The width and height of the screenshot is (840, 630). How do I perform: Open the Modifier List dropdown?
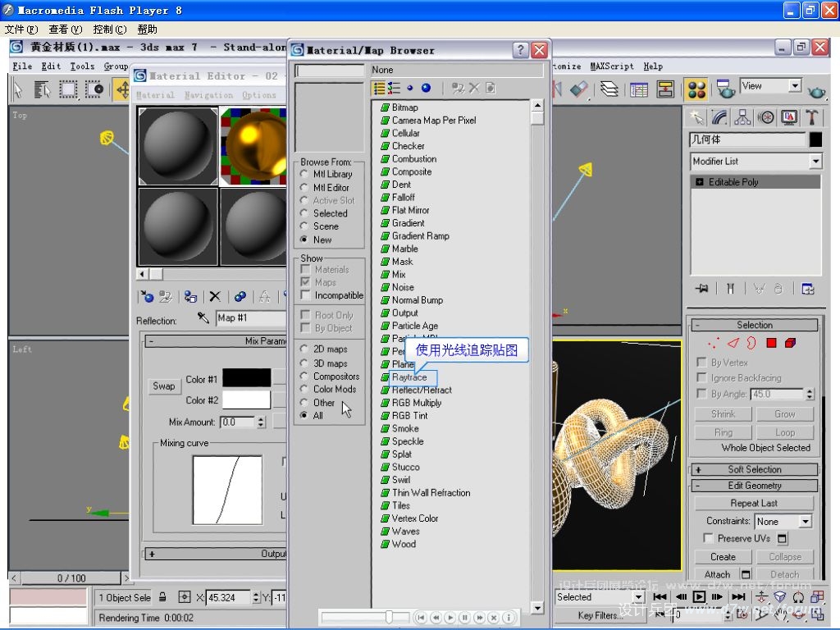coord(755,162)
